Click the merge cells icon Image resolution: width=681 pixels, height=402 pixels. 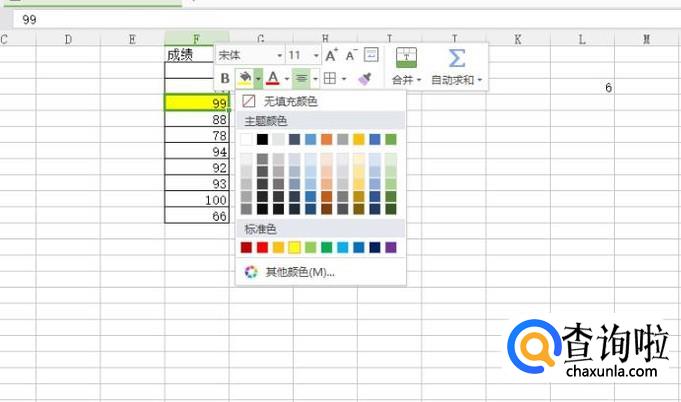(x=407, y=58)
